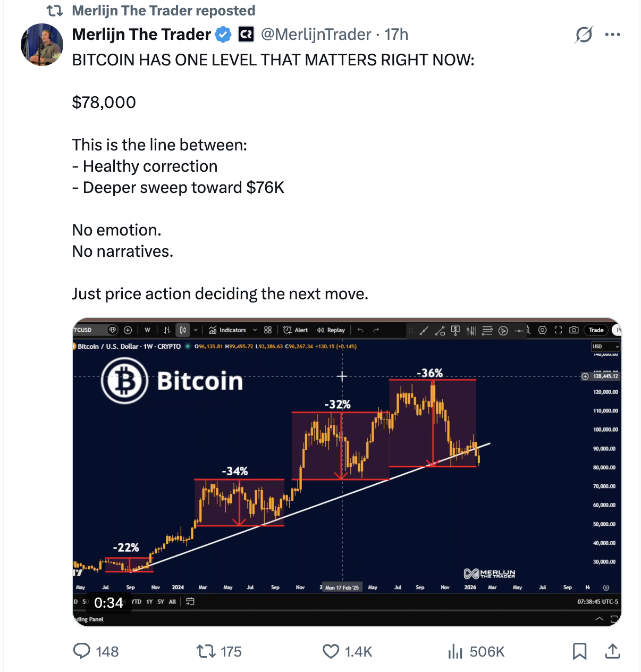Open Merlijn The Trader profile avatar

point(42,45)
